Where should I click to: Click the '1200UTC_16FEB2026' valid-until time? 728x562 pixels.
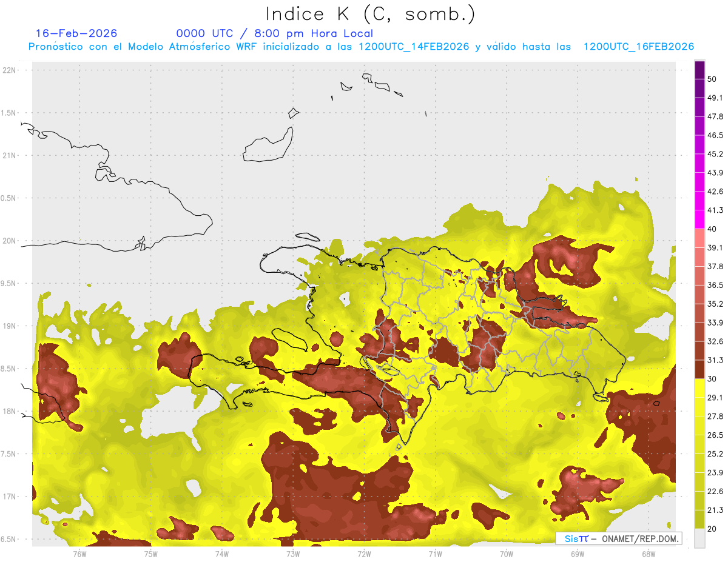click(638, 47)
